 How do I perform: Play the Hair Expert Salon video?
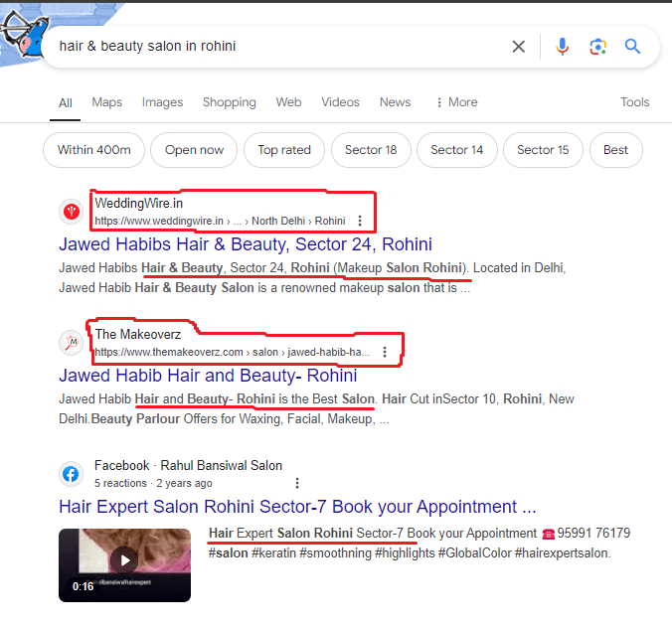(124, 560)
